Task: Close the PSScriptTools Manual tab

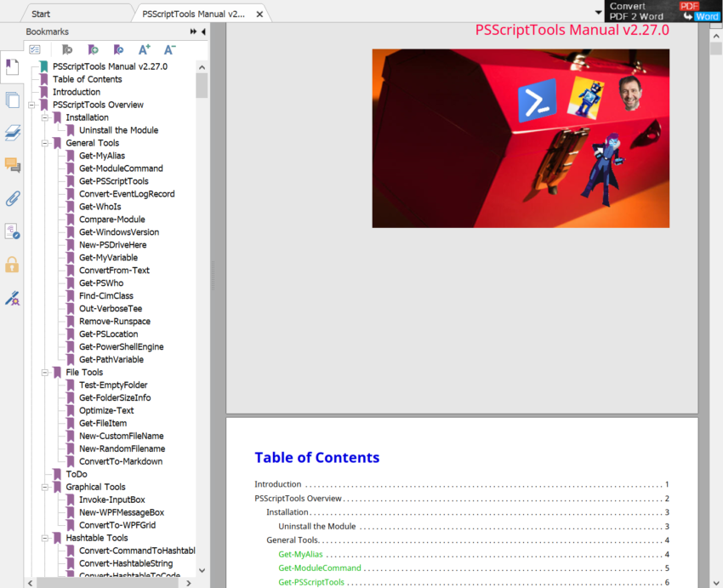Action: (x=259, y=14)
